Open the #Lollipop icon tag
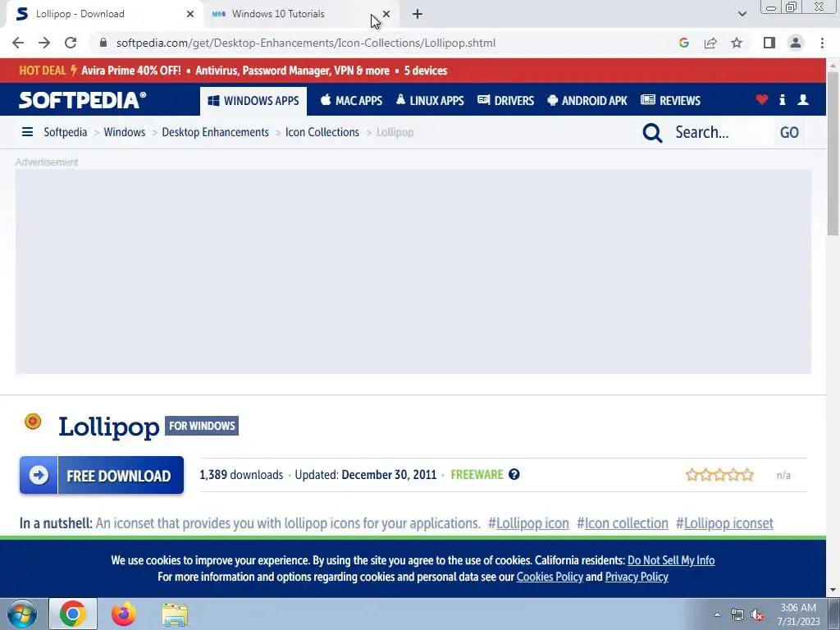Image resolution: width=840 pixels, height=630 pixels. coord(528,523)
